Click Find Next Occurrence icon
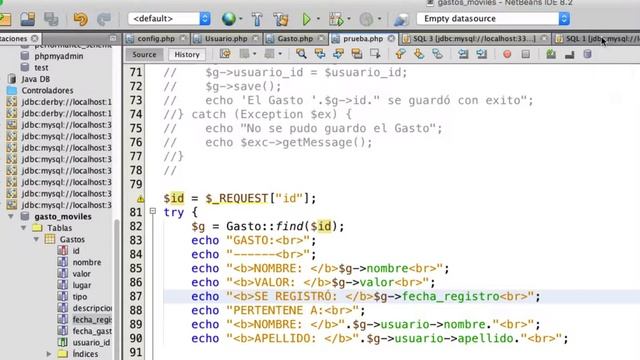 [x=338, y=54]
